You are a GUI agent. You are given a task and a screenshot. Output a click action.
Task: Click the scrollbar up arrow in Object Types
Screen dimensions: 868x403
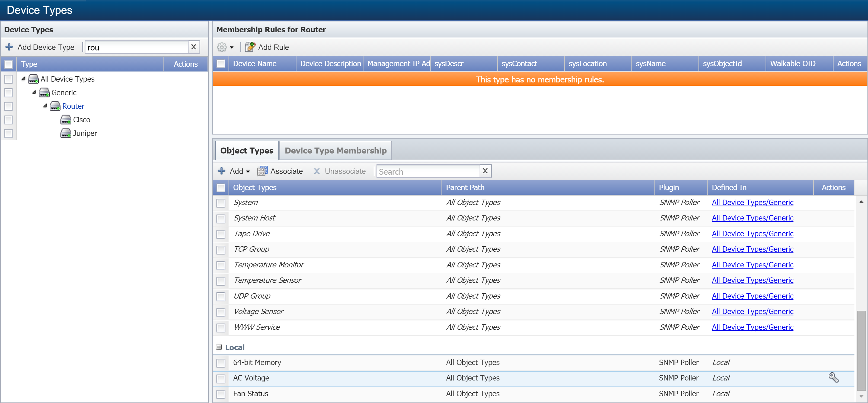coord(861,202)
